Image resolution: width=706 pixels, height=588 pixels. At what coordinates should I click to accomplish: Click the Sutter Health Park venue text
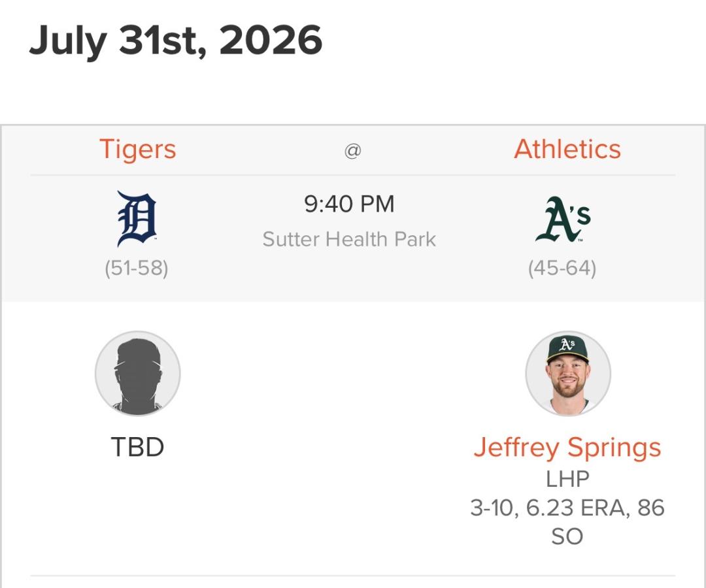click(349, 239)
